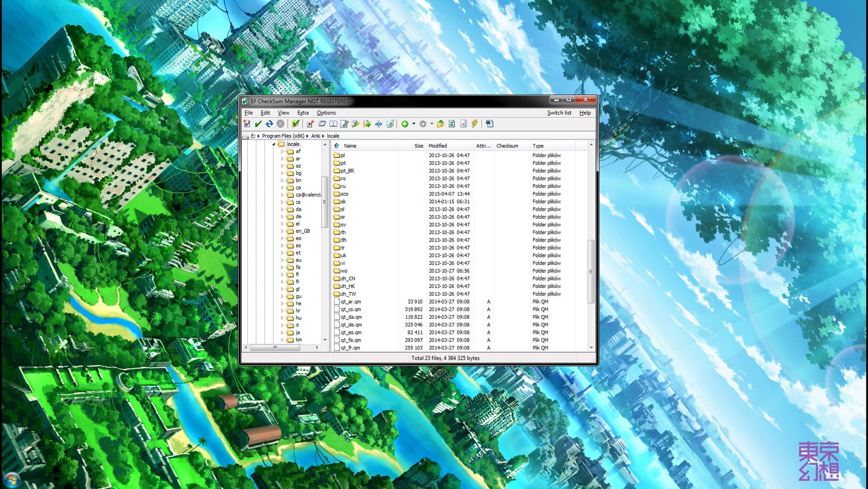The width and height of the screenshot is (868, 489).
Task: Sort by Checksum column header
Action: coord(511,145)
